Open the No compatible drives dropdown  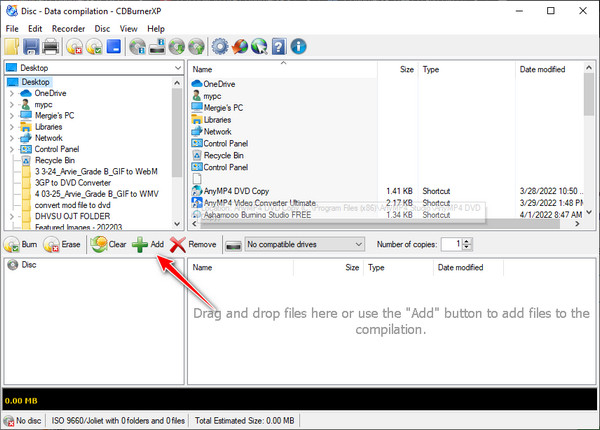tap(305, 244)
